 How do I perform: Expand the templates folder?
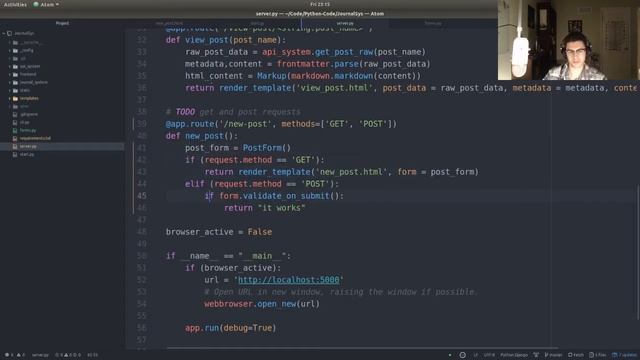pos(10,98)
